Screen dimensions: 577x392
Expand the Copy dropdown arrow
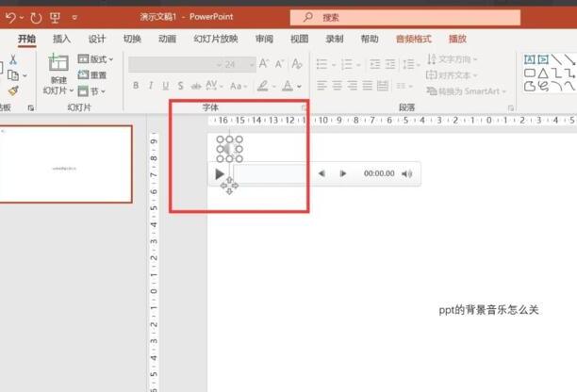pos(25,75)
